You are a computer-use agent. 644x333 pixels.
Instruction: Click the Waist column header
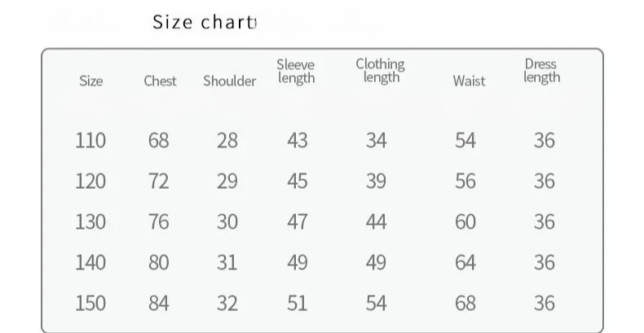tap(469, 81)
